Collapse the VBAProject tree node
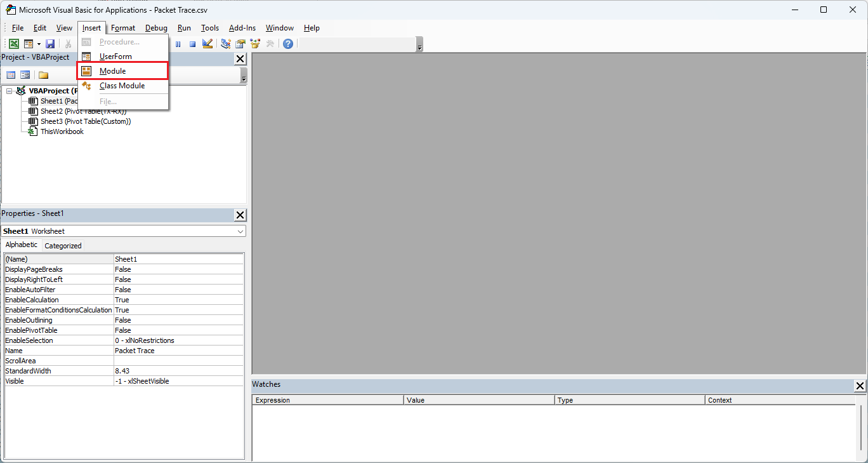 (10, 91)
